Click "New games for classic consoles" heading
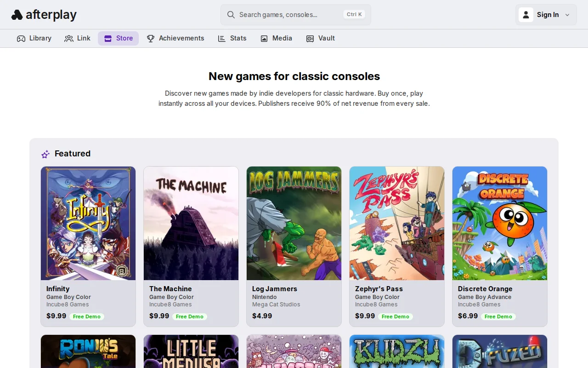Screen dimensions: 588x368 [294, 76]
